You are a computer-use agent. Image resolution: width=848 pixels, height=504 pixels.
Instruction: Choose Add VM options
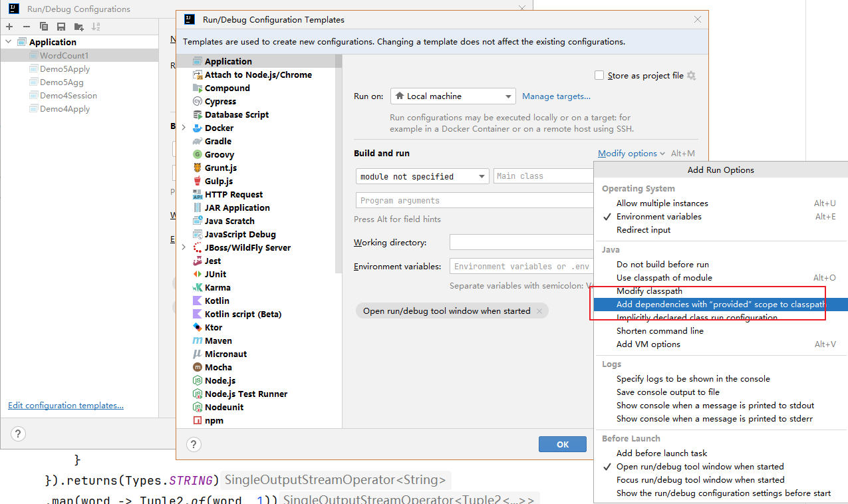[720, 344]
